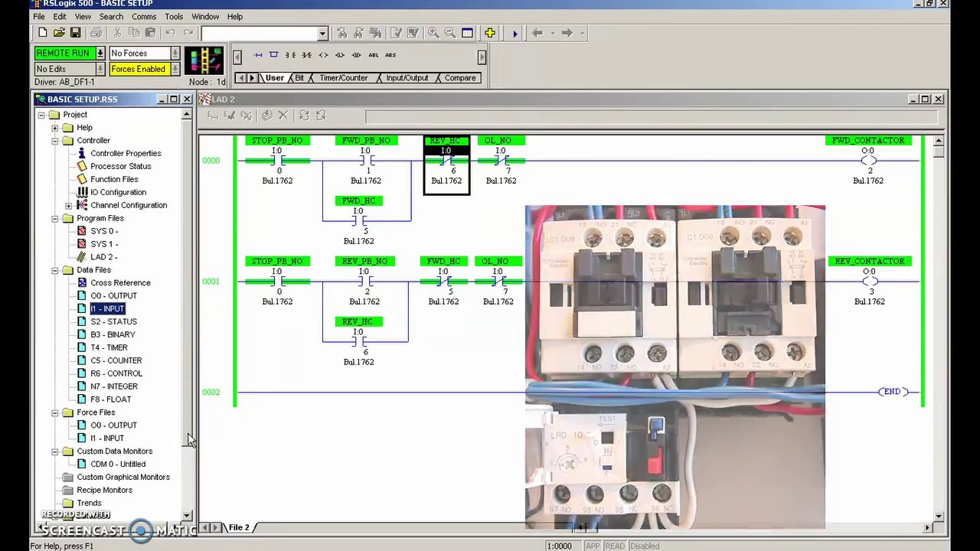Open the REMOTE RUN mode dropdown

[100, 53]
